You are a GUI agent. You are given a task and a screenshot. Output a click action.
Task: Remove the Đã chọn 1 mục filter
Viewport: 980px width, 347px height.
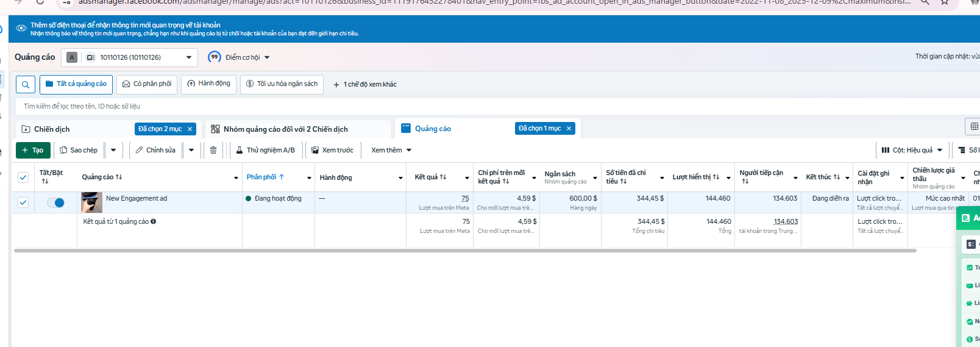tap(569, 128)
